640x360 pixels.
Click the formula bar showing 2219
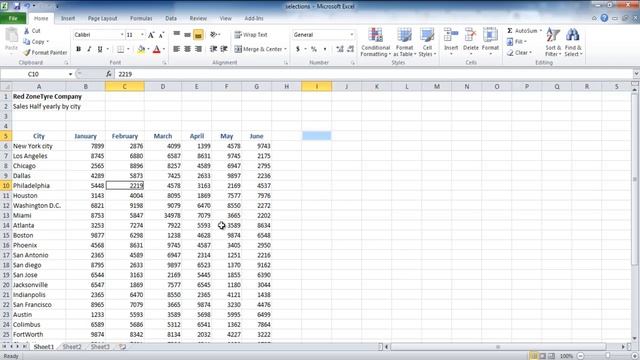(373, 74)
